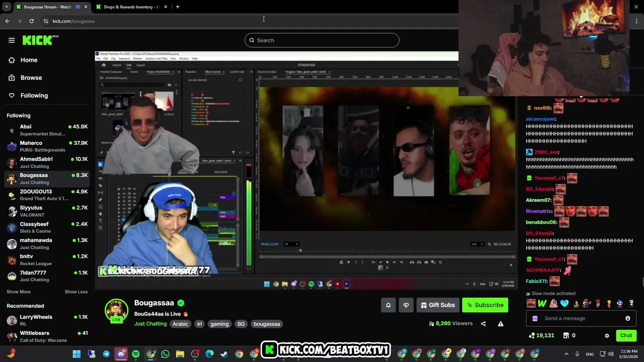Open chat settings gear icon
This screenshot has width=644, height=362.
click(x=607, y=335)
